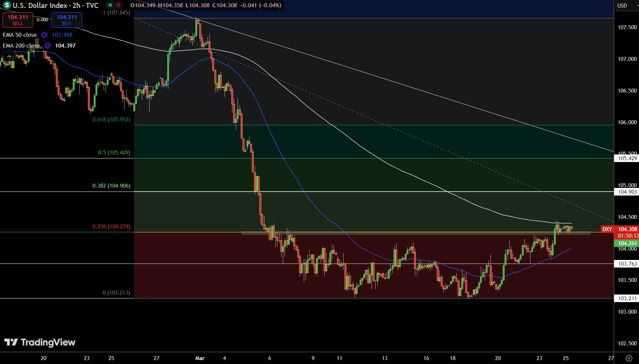The image size is (639, 364).
Task: Open chart settings hexagon icon
Action: click(x=629, y=358)
